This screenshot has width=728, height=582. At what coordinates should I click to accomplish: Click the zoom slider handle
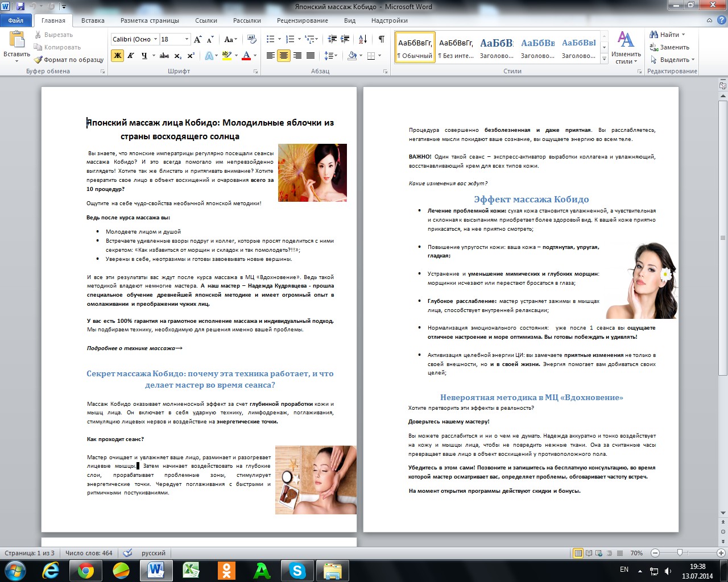tap(679, 553)
